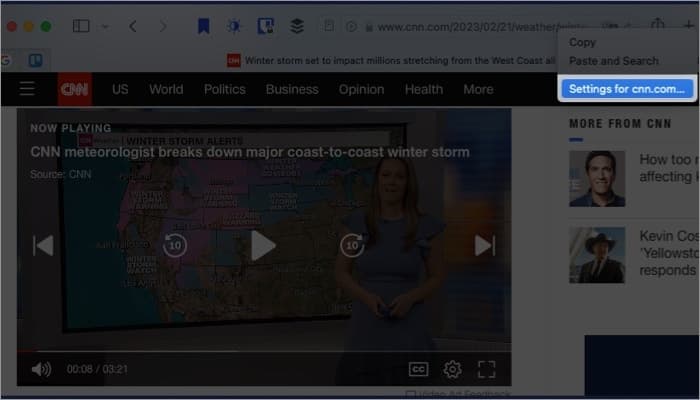700x400 pixels.
Task: Click the stacked layers extension icon
Action: pos(297,26)
